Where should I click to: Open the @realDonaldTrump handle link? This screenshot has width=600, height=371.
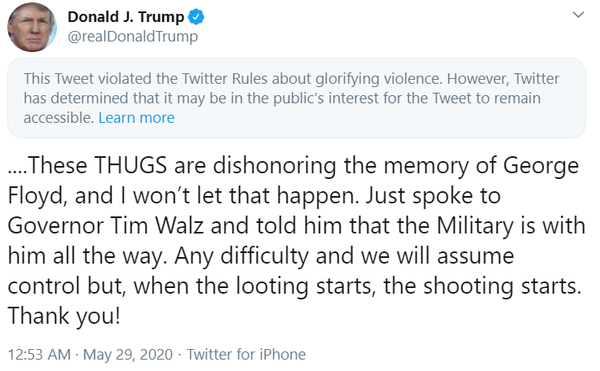pos(133,37)
